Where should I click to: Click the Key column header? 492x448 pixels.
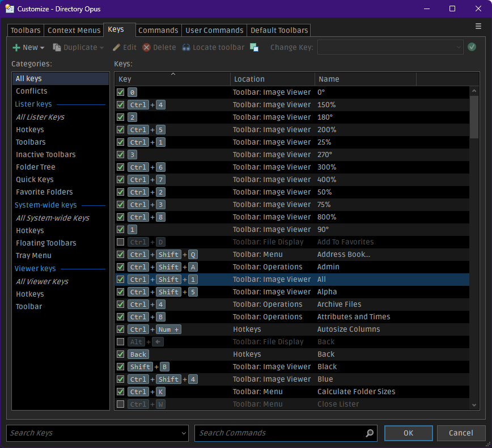pos(172,79)
